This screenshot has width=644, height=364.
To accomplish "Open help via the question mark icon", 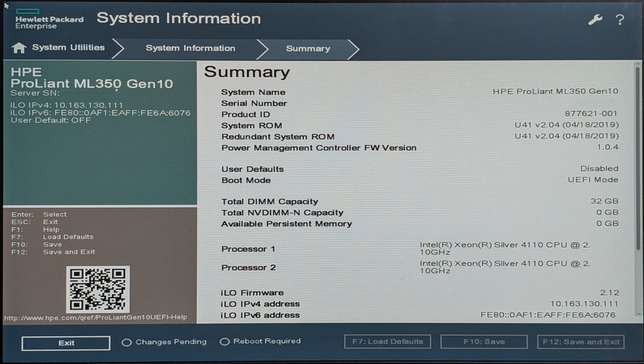I will 620,20.
